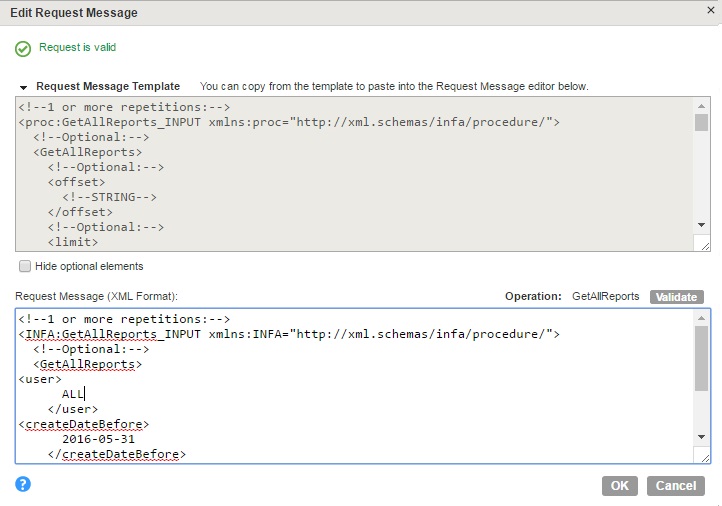Click the '<!--1 or more repetitions:-->' line in the editor
The width and height of the screenshot is (722, 506).
tap(124, 319)
